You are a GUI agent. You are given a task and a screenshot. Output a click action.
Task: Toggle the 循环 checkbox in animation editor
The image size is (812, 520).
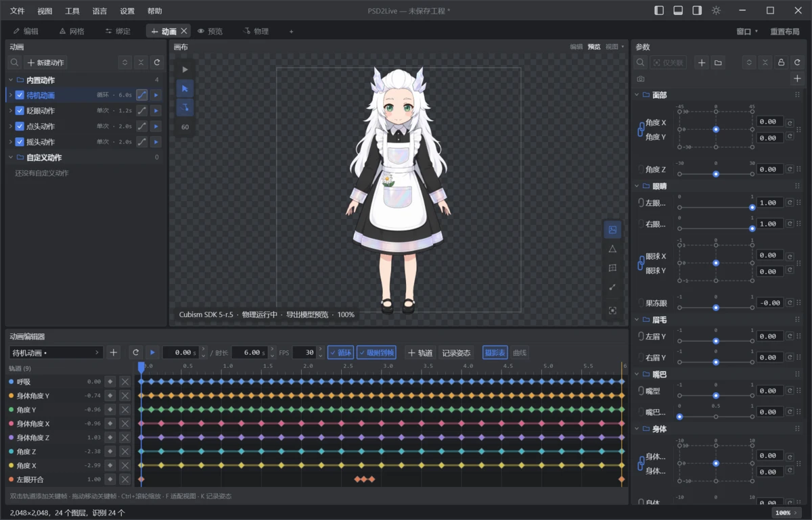point(340,352)
